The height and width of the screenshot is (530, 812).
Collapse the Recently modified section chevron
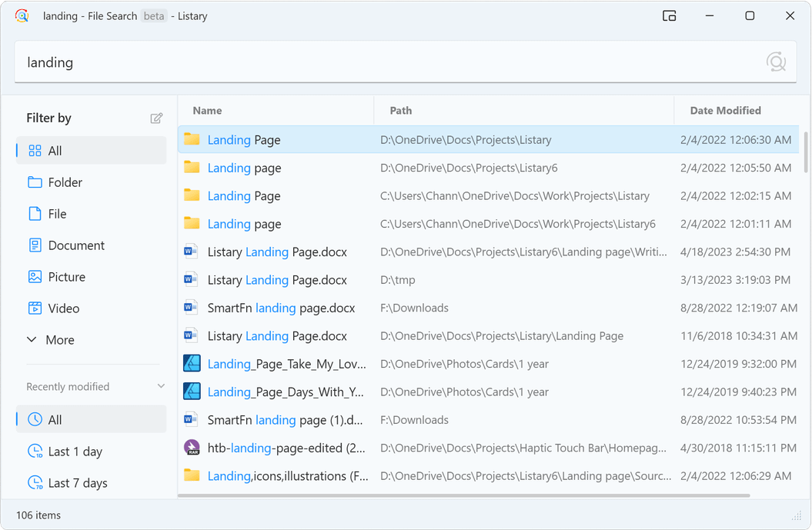click(161, 386)
